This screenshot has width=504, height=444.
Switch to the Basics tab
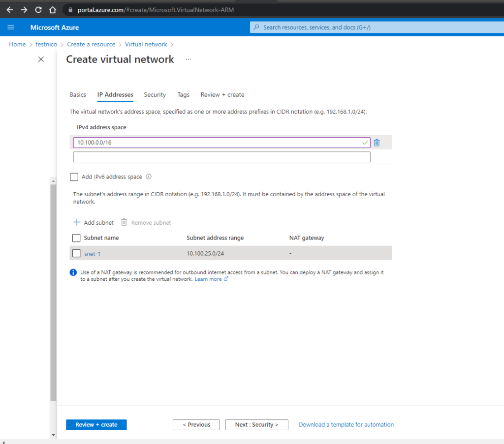tap(78, 95)
